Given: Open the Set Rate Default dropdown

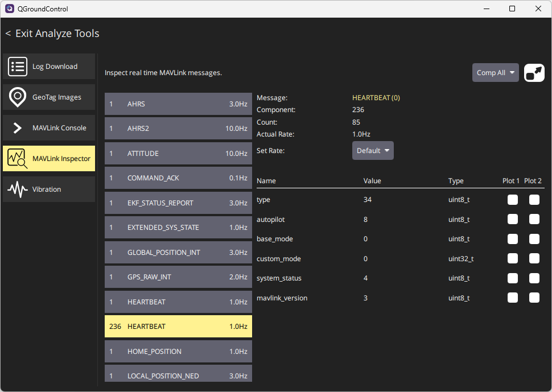Looking at the screenshot, I should tap(373, 151).
